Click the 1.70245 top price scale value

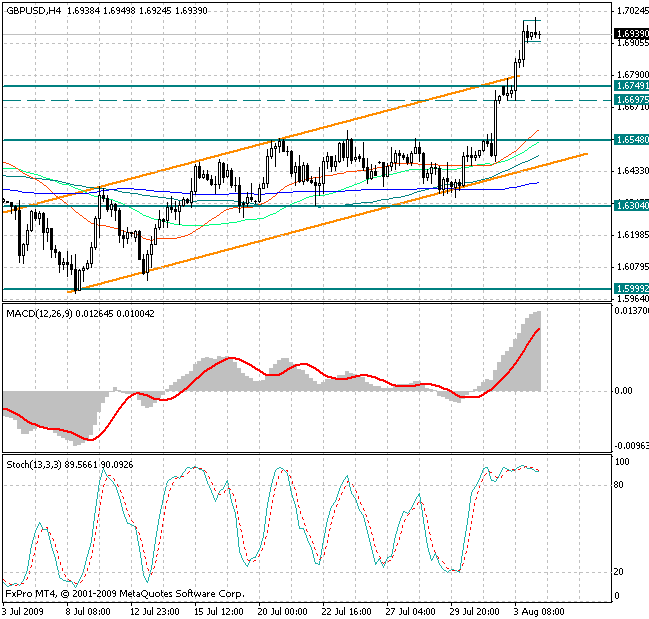630,11
